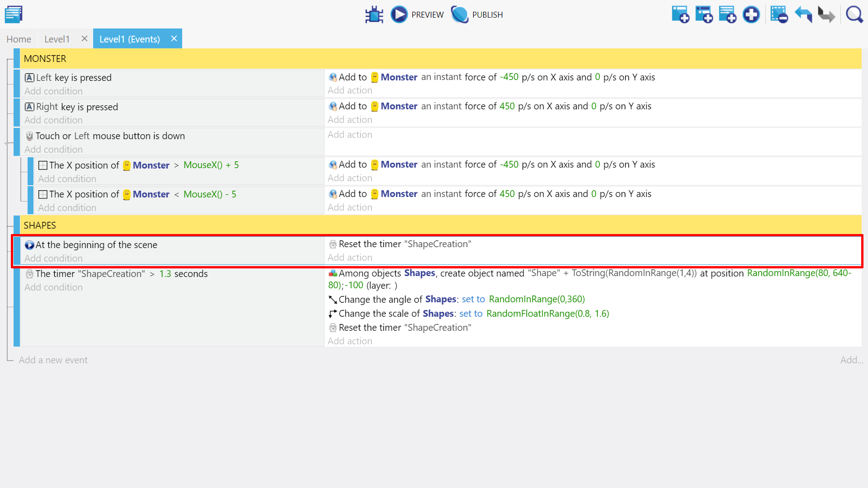
Task: Switch to the Level1 scene tab
Action: click(57, 39)
